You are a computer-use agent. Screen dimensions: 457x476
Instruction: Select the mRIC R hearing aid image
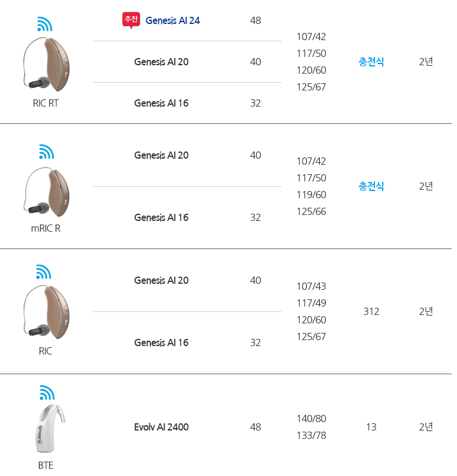47,192
